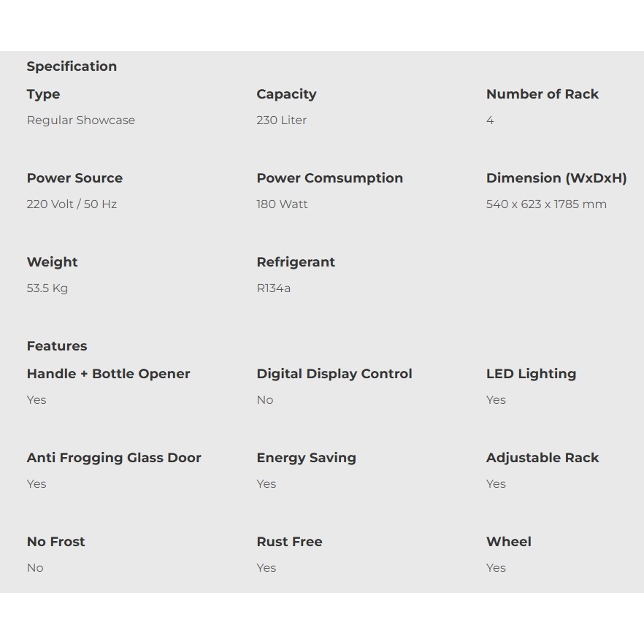Click the Capacity label
The width and height of the screenshot is (644, 644).
point(286,94)
